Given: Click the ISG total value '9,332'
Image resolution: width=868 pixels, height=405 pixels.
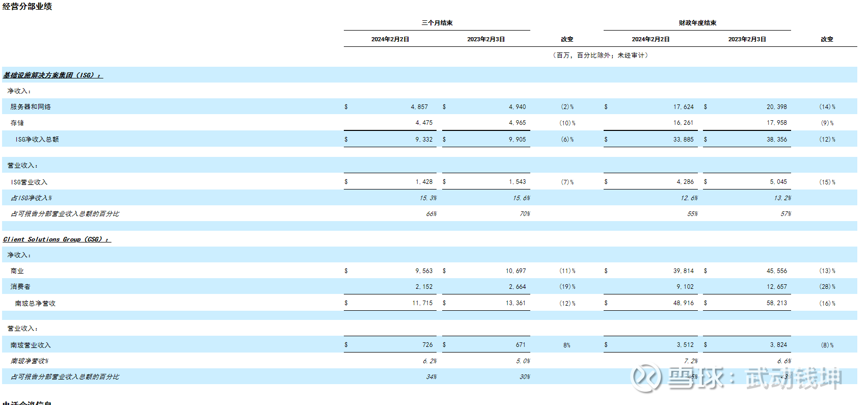Looking at the screenshot, I should pyautogui.click(x=424, y=140).
